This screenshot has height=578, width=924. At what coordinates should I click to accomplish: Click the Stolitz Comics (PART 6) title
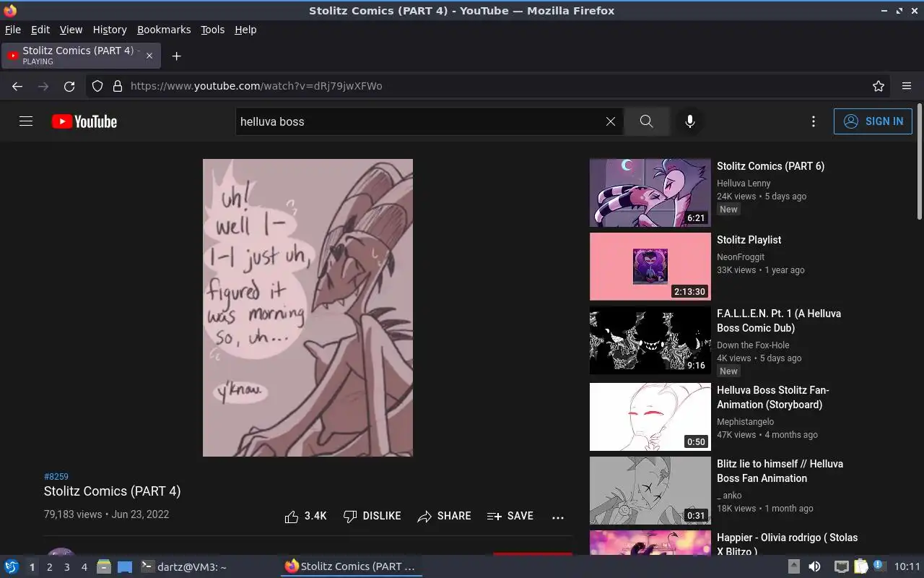click(x=770, y=166)
